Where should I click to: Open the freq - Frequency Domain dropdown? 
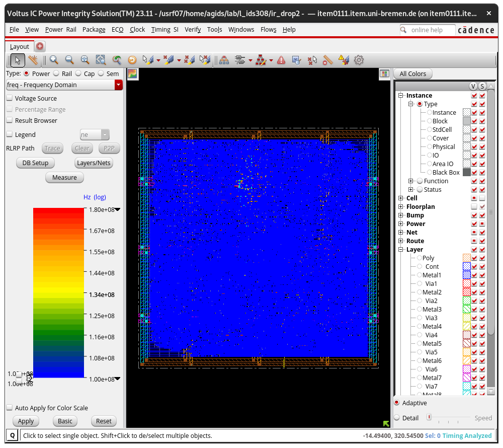(119, 85)
